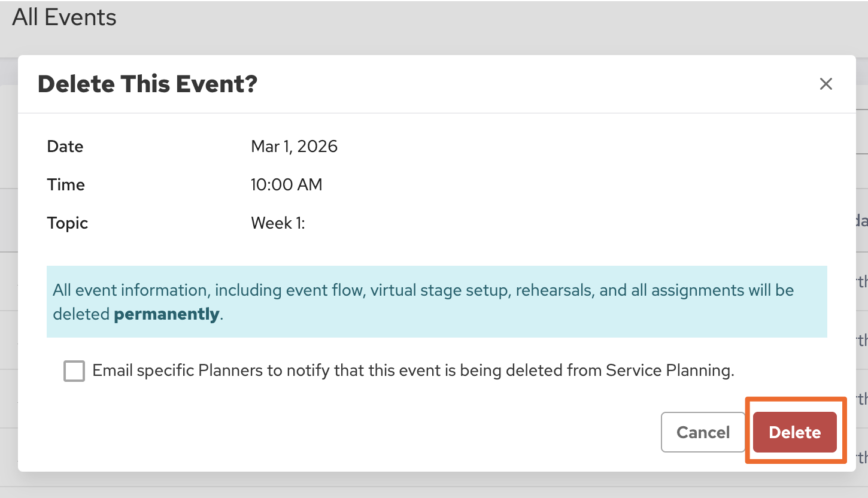Select the '10:00 AM' time value
868x498 pixels.
point(286,185)
